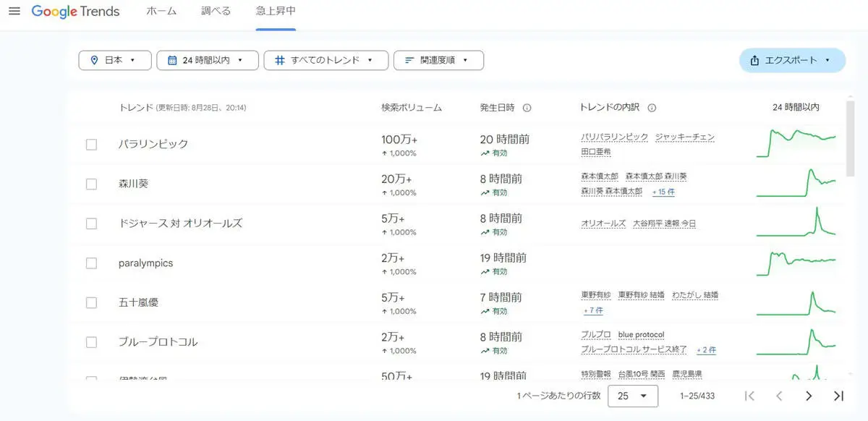Click the 森川葵 trend name
Image resolution: width=868 pixels, height=421 pixels.
[x=134, y=184]
